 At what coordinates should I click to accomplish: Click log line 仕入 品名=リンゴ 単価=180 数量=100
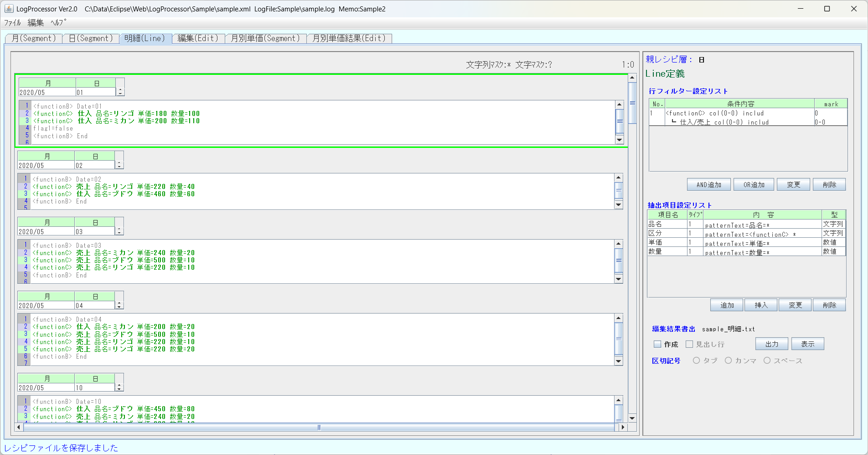(x=116, y=114)
